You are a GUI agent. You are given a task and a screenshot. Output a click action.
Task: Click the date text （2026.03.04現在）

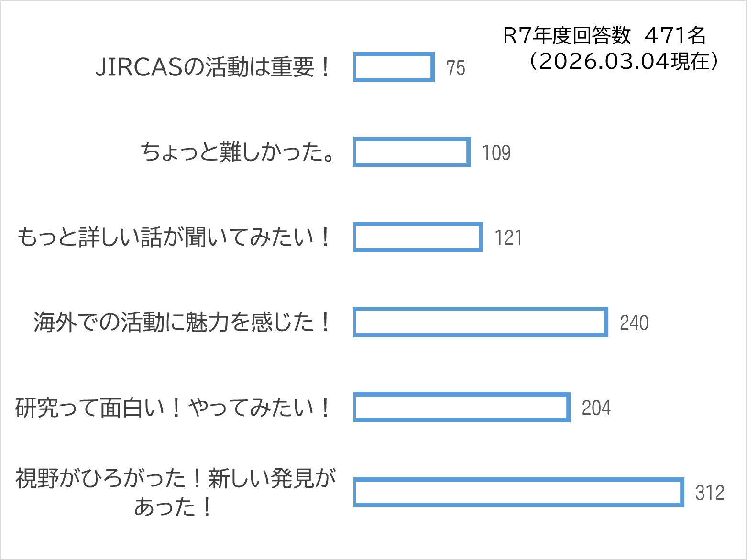tap(623, 61)
